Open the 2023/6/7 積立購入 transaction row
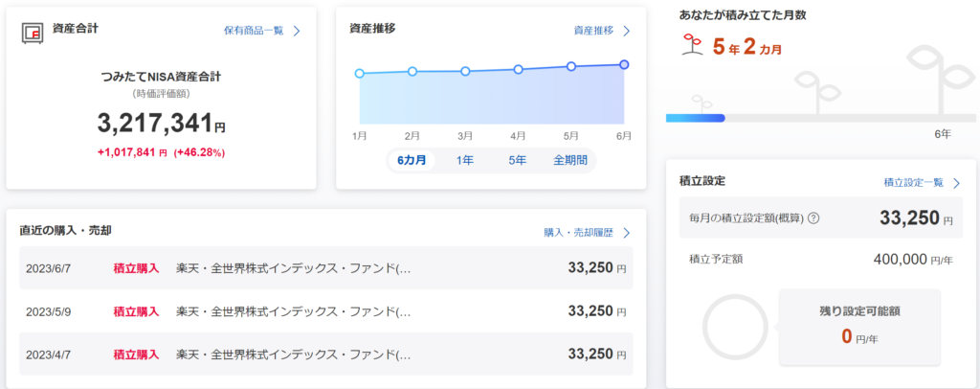The image size is (980, 389). (x=325, y=269)
